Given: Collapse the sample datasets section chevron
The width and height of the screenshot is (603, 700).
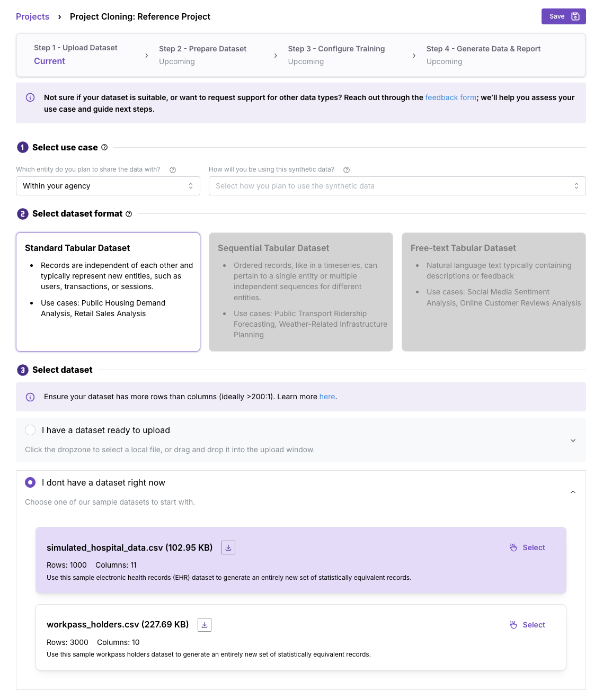Looking at the screenshot, I should pyautogui.click(x=573, y=492).
